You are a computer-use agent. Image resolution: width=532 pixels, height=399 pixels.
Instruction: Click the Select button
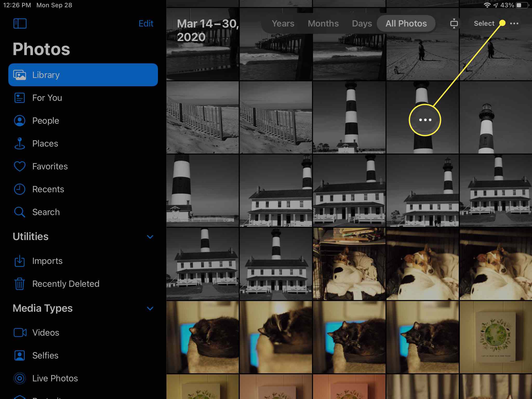484,23
